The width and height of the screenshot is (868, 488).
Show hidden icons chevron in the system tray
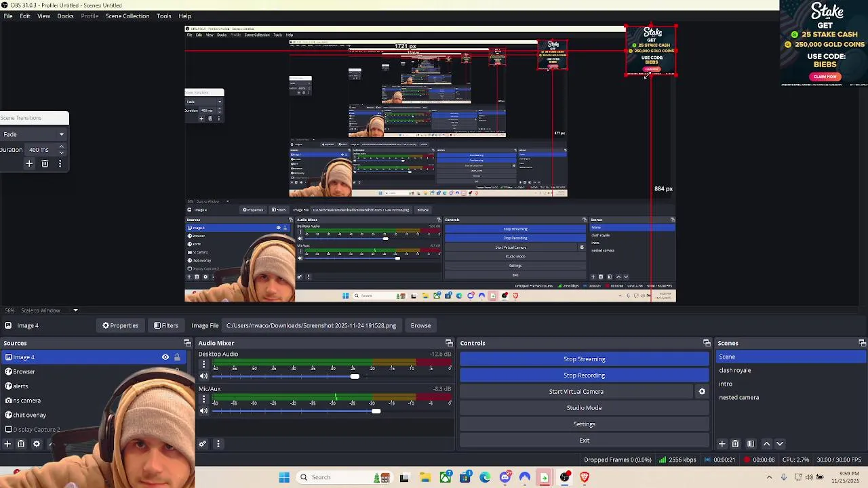coord(769,477)
